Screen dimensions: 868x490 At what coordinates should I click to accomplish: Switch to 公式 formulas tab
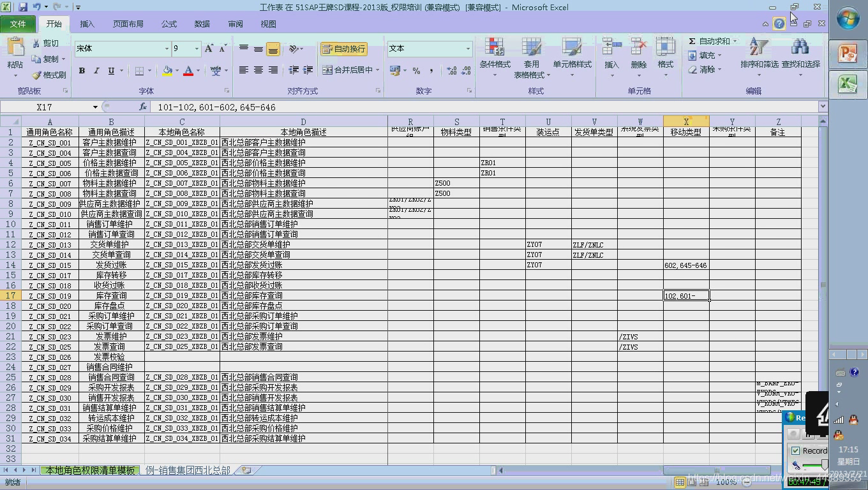click(169, 24)
